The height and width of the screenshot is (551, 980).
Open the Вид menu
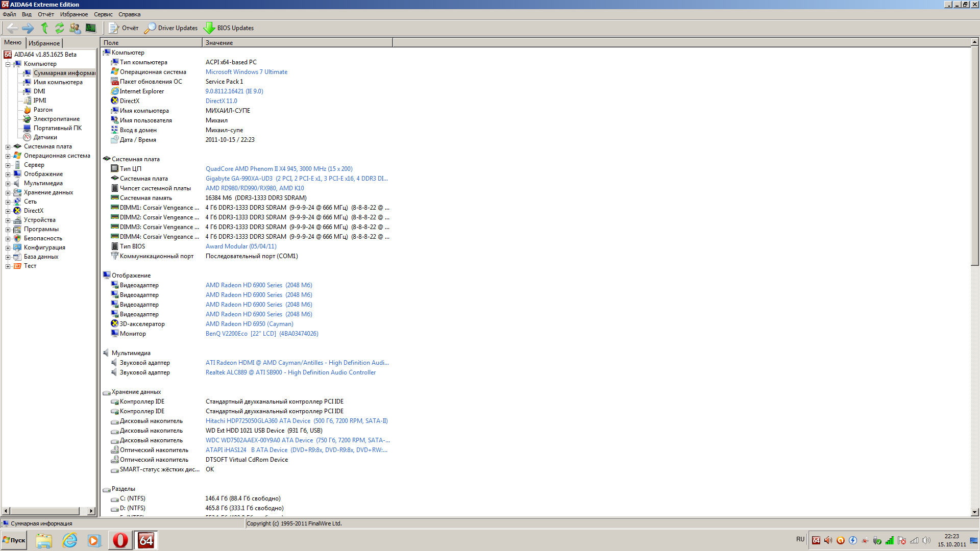(x=27, y=14)
